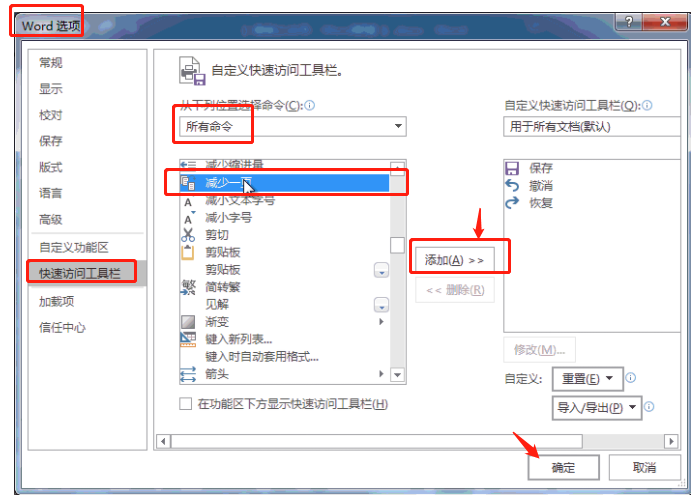Viewport: 697px width, 501px height.
Task: Select the 剪切 scissors icon command
Action: pyautogui.click(x=188, y=235)
